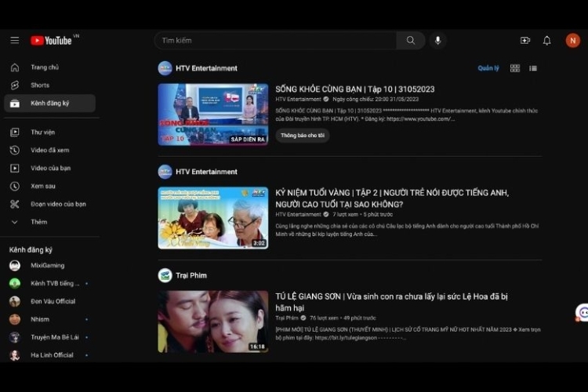Screen dimensions: 588x392
Task: Open the hamburger guide menu
Action: pyautogui.click(x=15, y=40)
